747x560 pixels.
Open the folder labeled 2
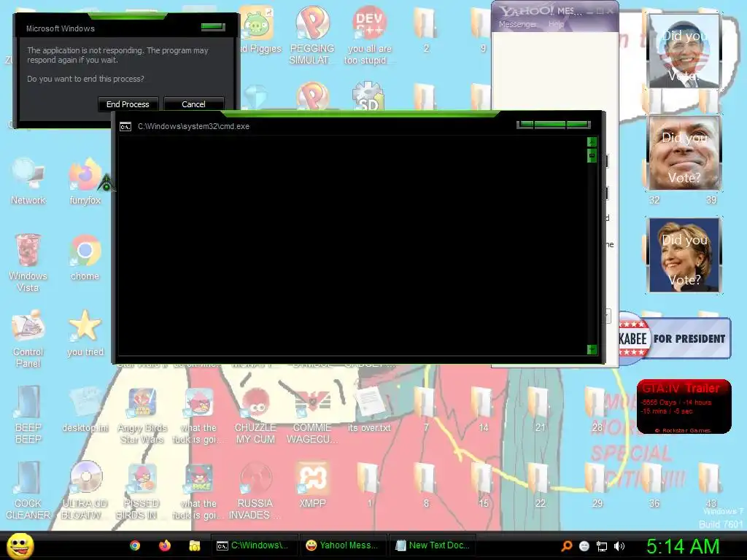click(425, 29)
